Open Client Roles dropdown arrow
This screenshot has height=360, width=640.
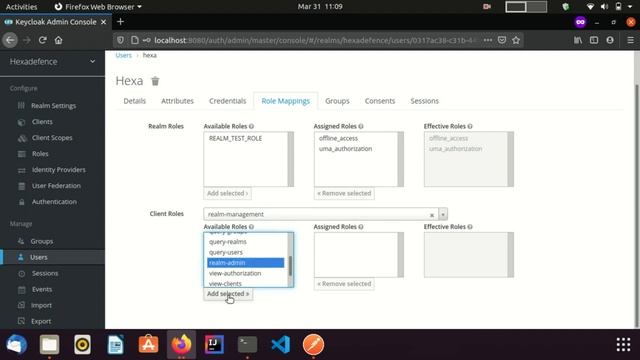(x=443, y=214)
